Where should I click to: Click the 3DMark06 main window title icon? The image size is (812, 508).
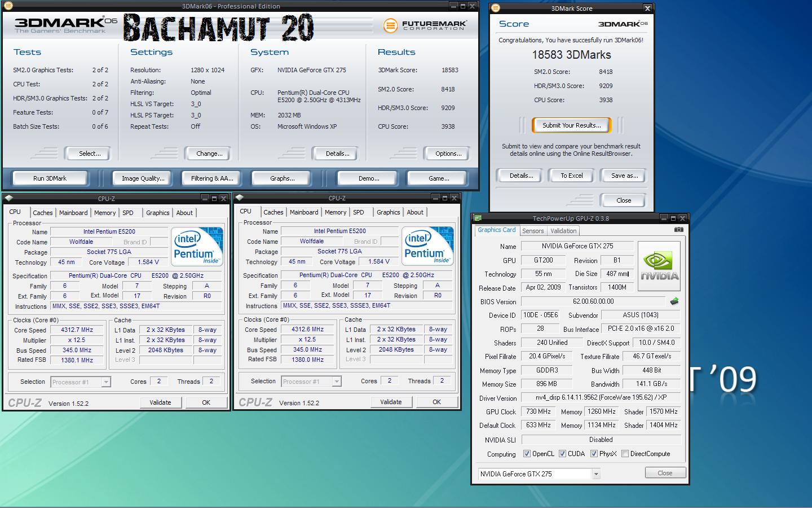point(9,6)
